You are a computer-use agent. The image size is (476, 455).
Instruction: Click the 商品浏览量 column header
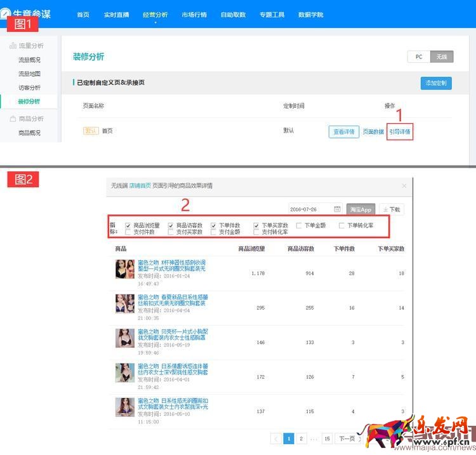point(251,249)
